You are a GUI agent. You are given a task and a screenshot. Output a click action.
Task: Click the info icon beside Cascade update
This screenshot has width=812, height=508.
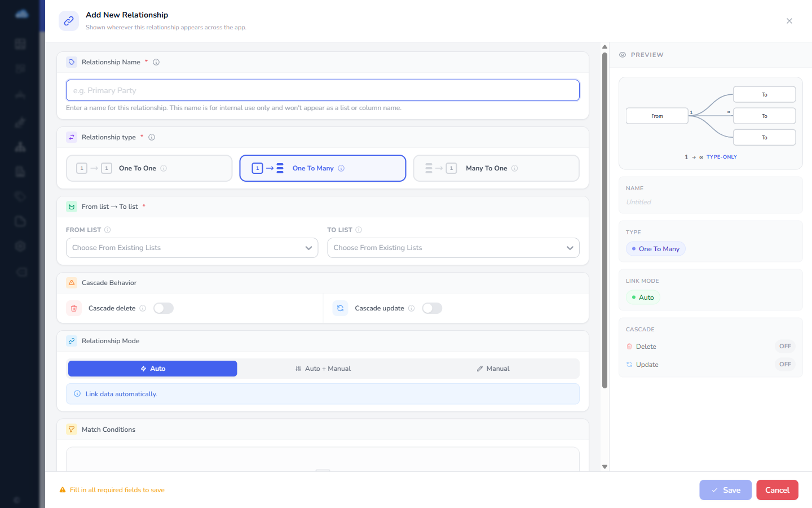tap(411, 308)
